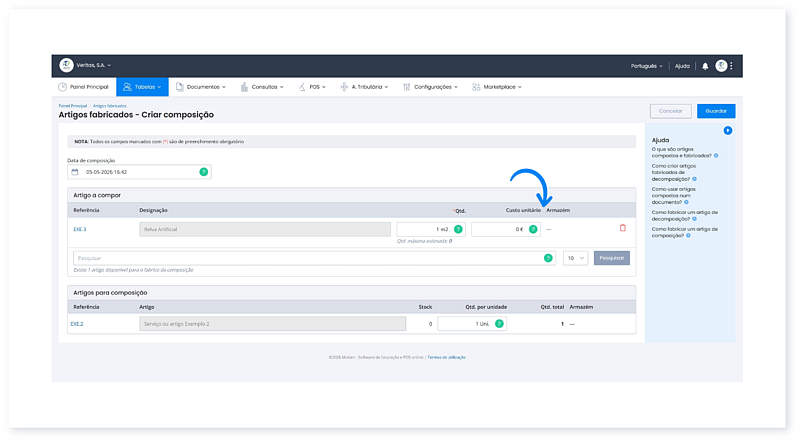Open the Português language dropdown

point(646,66)
